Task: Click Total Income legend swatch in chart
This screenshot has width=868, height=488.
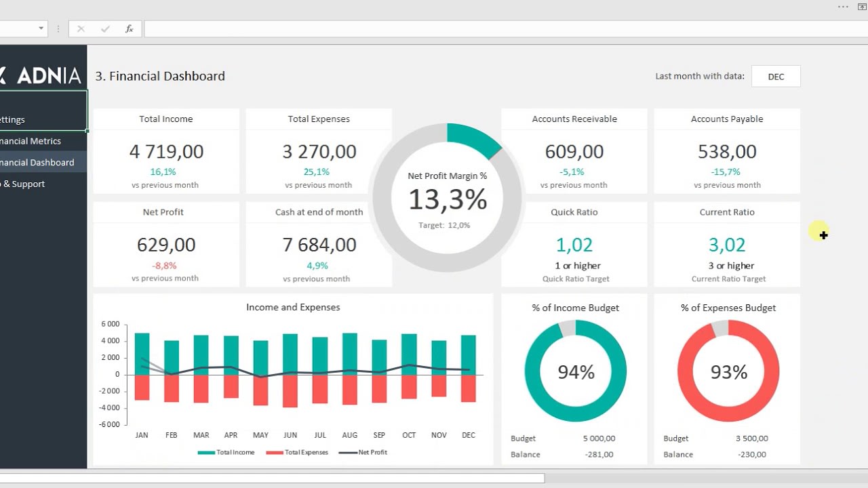Action: (x=206, y=453)
